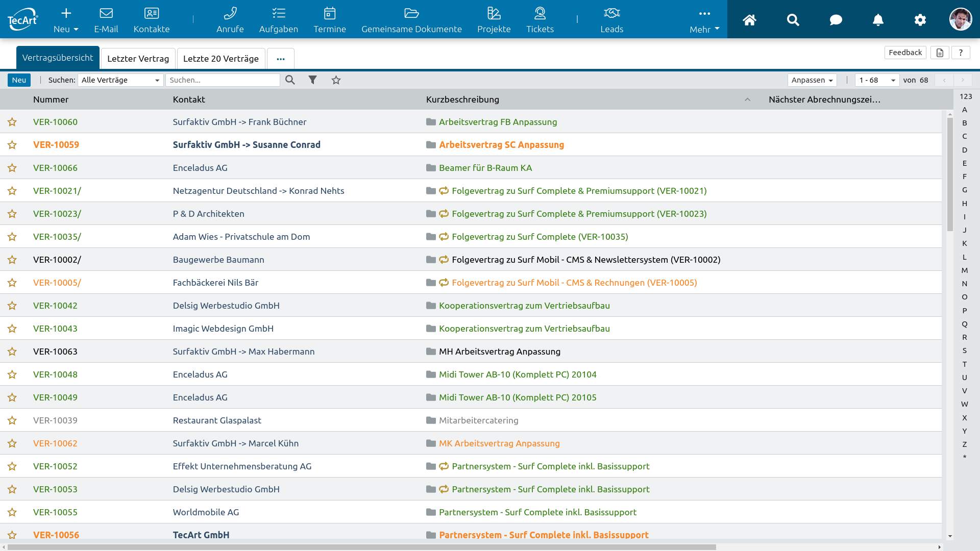Click the Feedback button
This screenshot has width=980, height=551.
tap(905, 53)
